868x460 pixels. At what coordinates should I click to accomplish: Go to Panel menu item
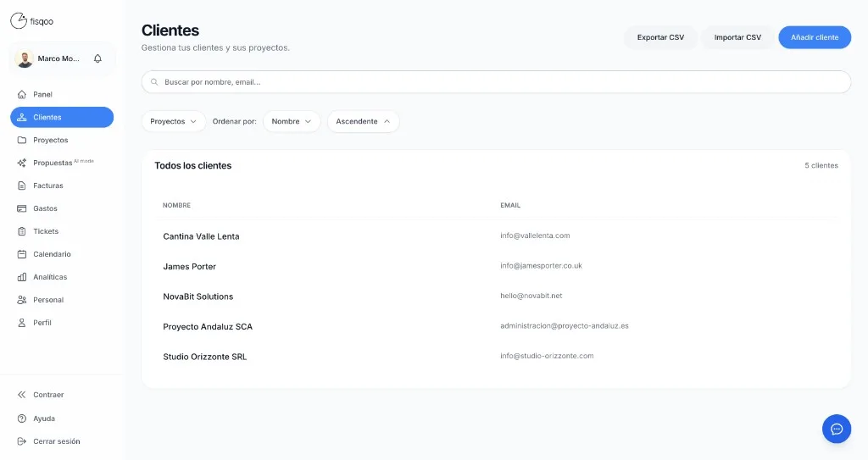point(62,94)
